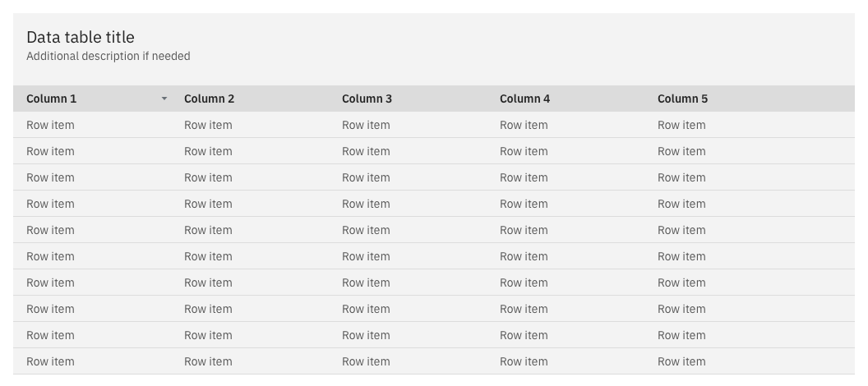Click third row's item under Column 1
Screen dimensions: 868x386
[x=50, y=177]
